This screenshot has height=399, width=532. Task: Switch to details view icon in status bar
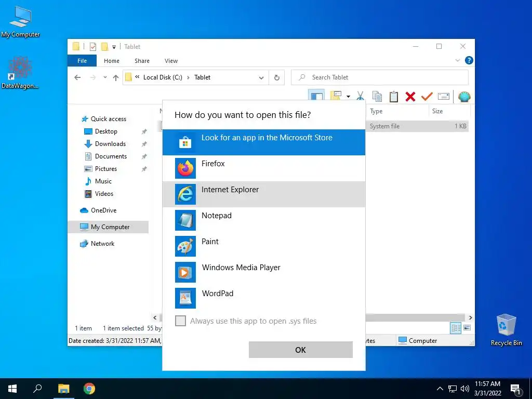click(456, 328)
